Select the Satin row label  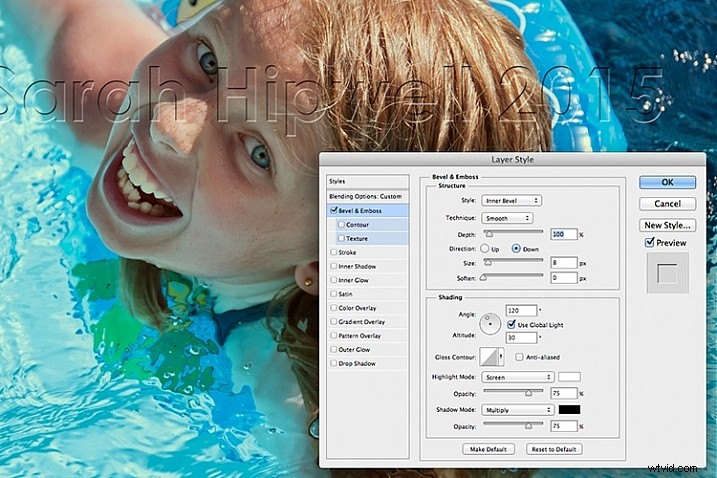click(x=345, y=294)
